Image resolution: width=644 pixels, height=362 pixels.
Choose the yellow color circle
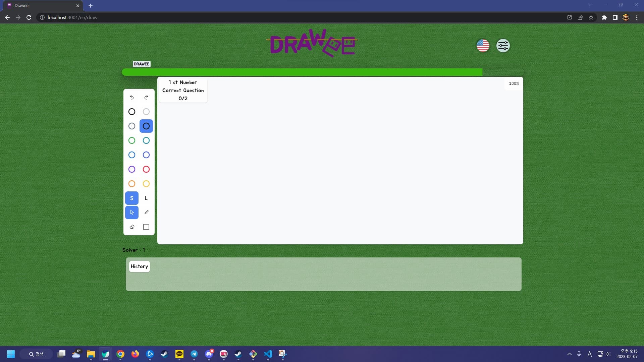pyautogui.click(x=146, y=184)
